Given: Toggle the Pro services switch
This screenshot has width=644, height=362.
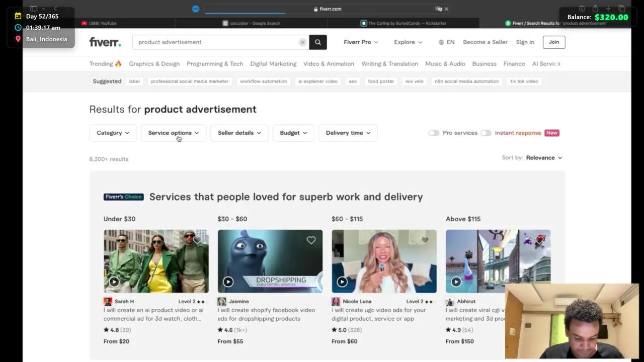Looking at the screenshot, I should pyautogui.click(x=434, y=133).
